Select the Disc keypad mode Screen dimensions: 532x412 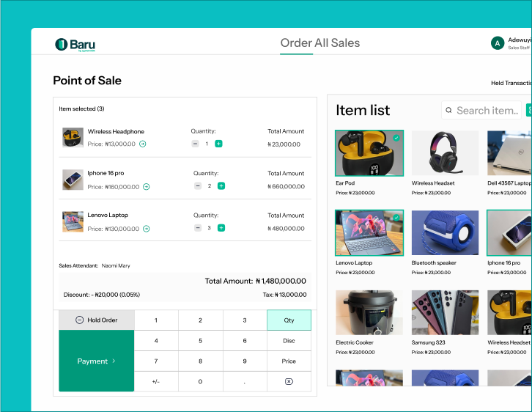[x=289, y=341]
